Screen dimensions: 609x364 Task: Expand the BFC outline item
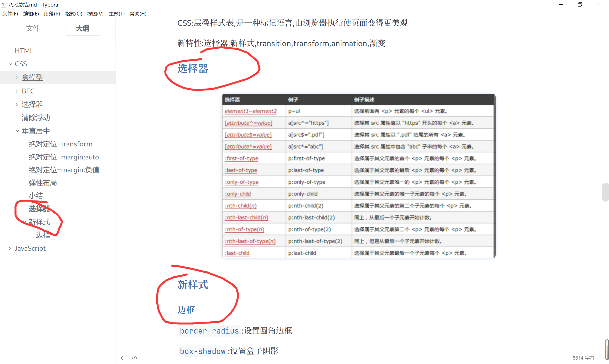click(x=17, y=91)
